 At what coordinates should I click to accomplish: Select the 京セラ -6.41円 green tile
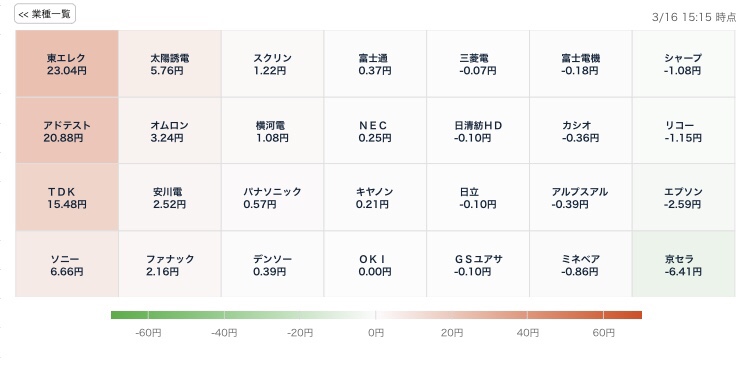pyautogui.click(x=684, y=264)
